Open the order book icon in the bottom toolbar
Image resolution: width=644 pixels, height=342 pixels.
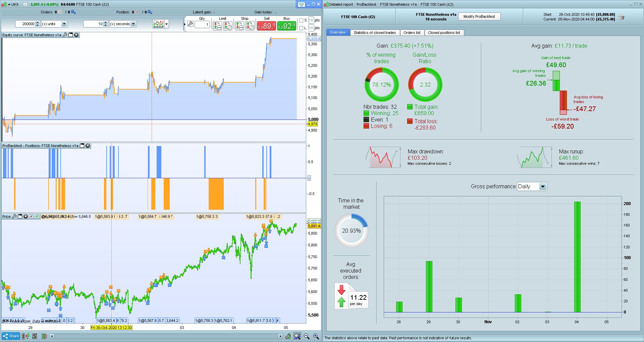point(44,336)
